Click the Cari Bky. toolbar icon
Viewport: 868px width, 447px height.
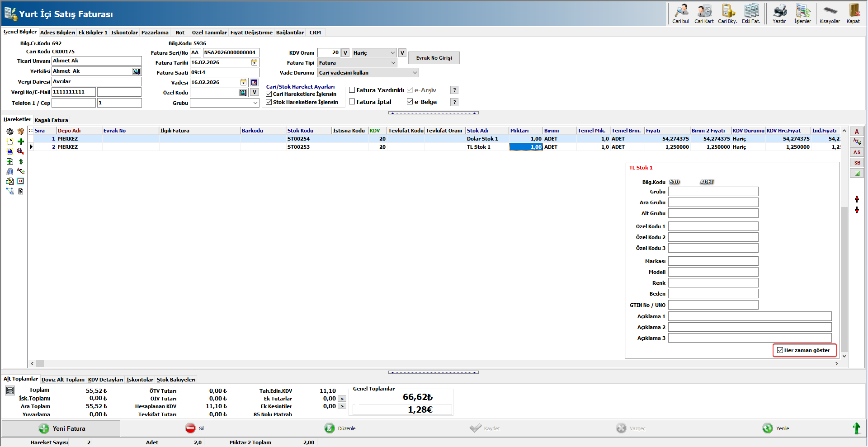click(727, 11)
